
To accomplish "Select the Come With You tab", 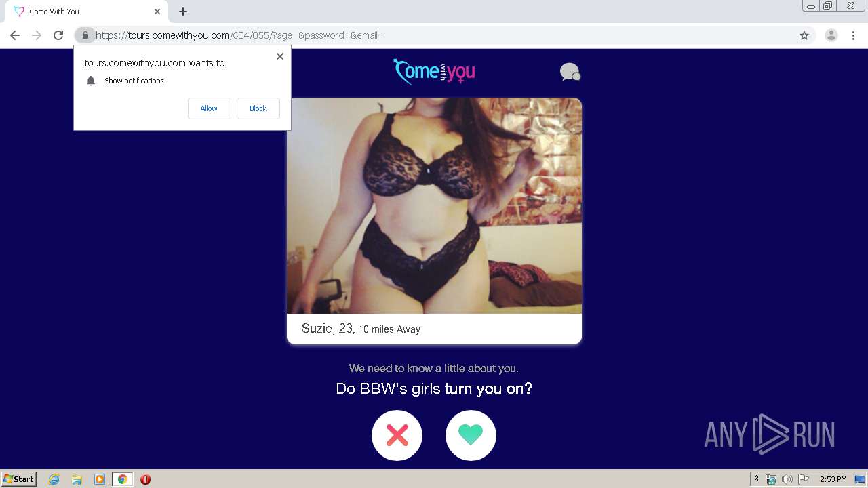I will 85,12.
